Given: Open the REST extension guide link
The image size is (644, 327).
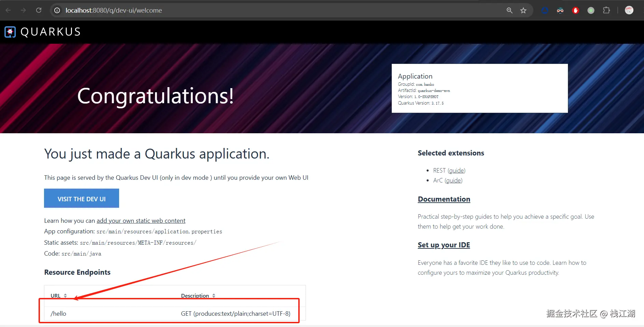Looking at the screenshot, I should tap(457, 171).
